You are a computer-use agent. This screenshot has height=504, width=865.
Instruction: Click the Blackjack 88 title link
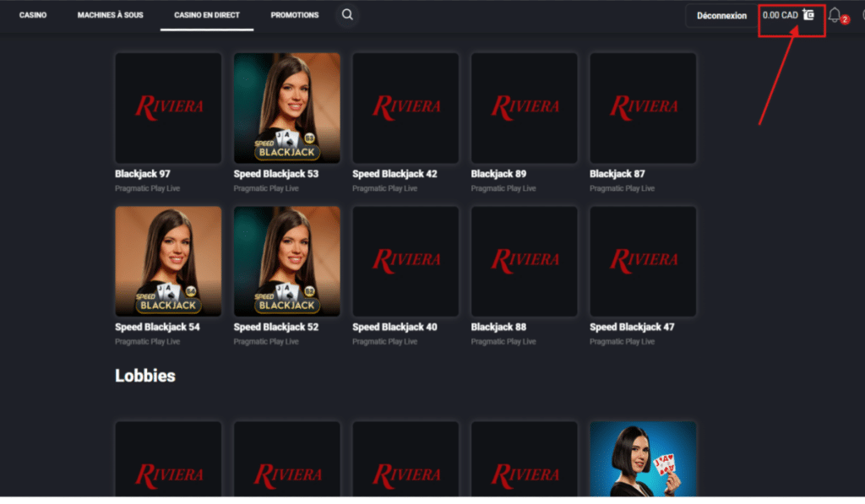coord(498,327)
